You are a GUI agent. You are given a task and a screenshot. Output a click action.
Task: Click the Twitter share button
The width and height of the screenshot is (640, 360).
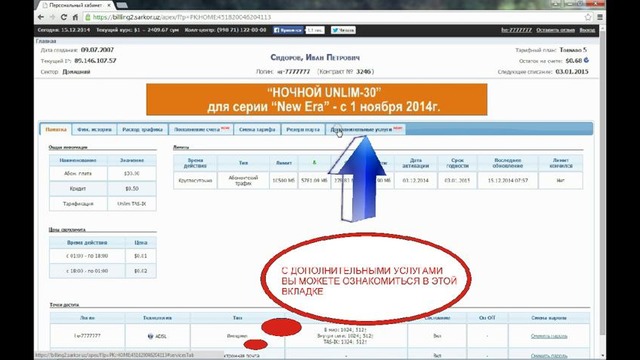343,30
